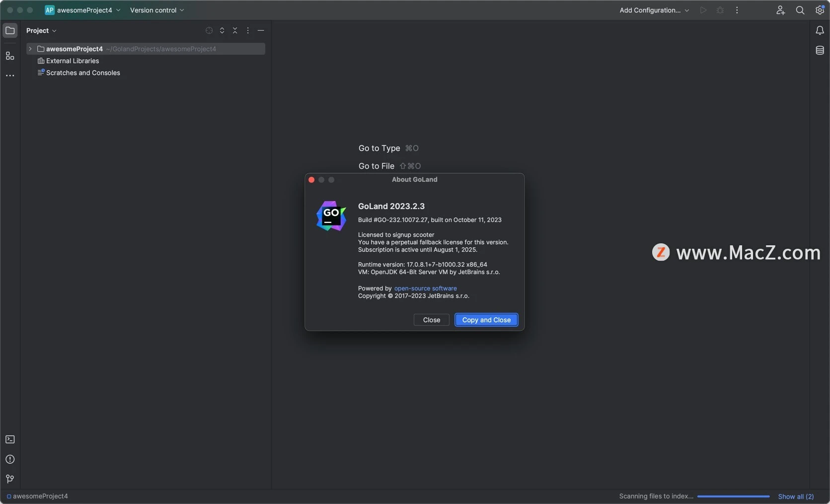830x504 pixels.
Task: Click Collapse All in Project panel
Action: coord(235,30)
